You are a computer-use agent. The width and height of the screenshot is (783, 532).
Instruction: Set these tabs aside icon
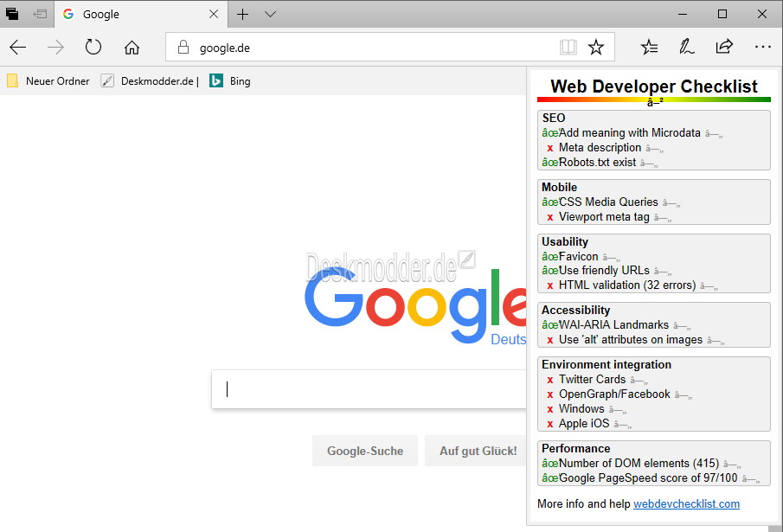click(x=40, y=14)
